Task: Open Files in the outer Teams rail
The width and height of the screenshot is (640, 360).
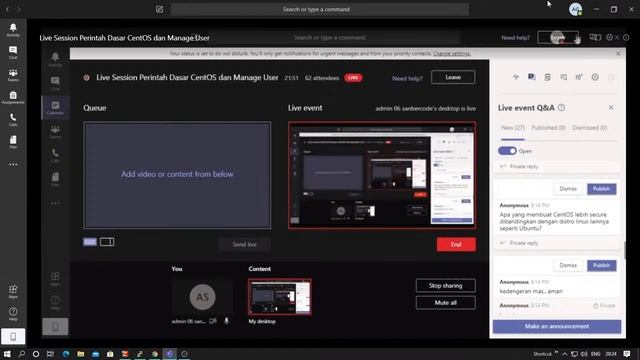Action: 13,142
